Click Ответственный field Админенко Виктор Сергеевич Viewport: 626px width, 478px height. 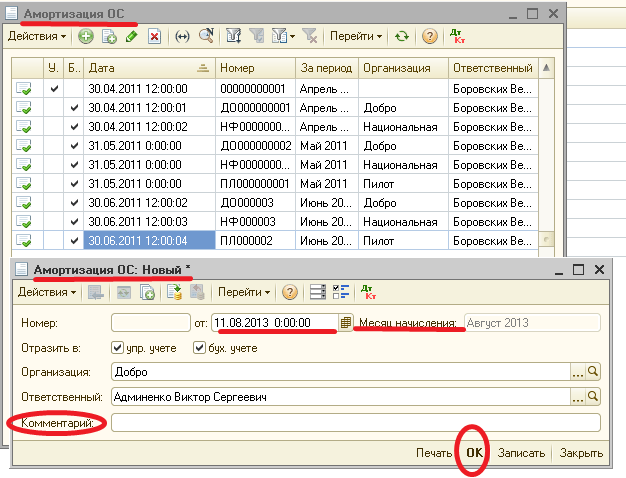[341, 397]
